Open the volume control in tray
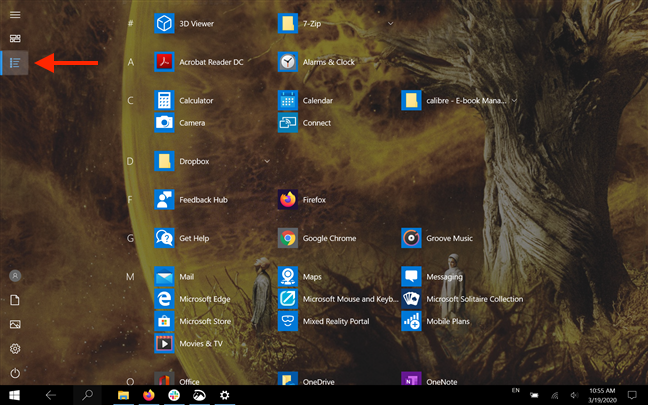 click(574, 395)
